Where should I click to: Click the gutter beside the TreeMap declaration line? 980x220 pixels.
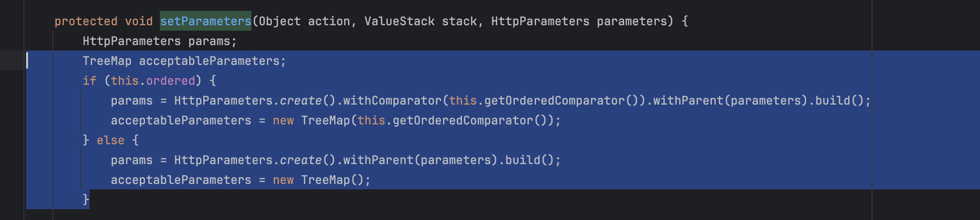pyautogui.click(x=12, y=61)
